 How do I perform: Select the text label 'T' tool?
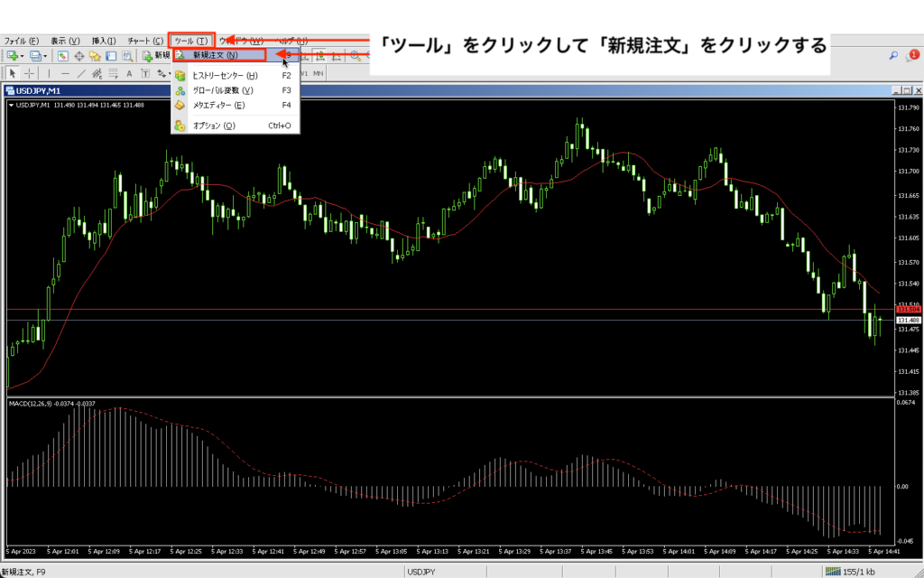pyautogui.click(x=145, y=74)
